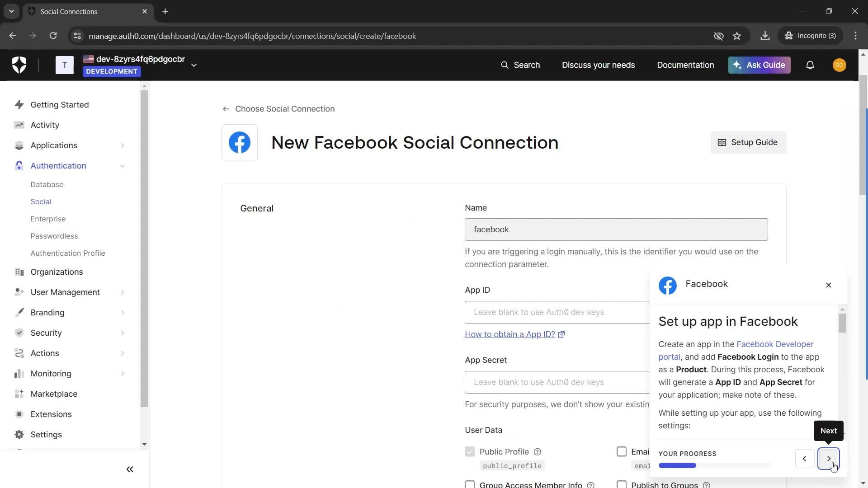Open the tenant T avatar tile
Image resolution: width=868 pixels, height=488 pixels.
coord(65,65)
